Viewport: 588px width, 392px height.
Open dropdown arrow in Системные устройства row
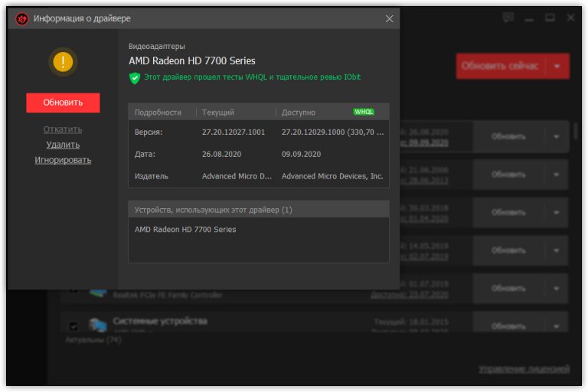click(556, 326)
